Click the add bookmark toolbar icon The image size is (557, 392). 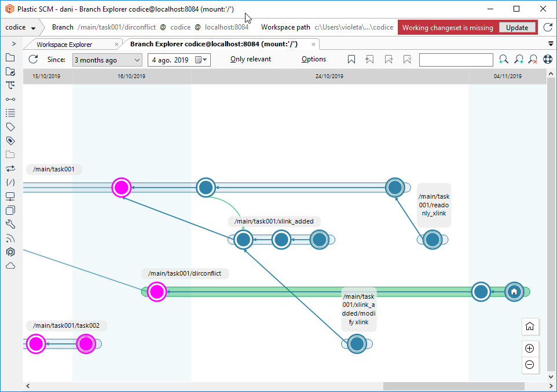click(x=351, y=59)
